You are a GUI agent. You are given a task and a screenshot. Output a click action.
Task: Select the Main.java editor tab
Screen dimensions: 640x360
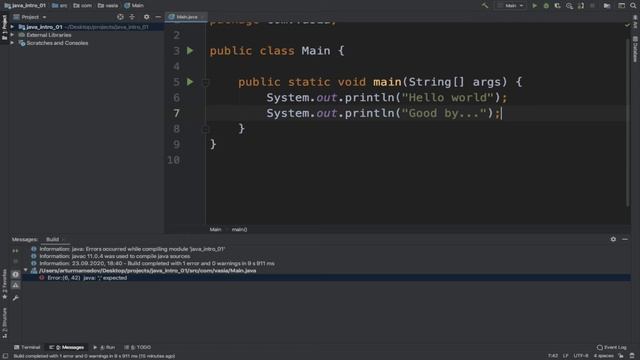[186, 17]
